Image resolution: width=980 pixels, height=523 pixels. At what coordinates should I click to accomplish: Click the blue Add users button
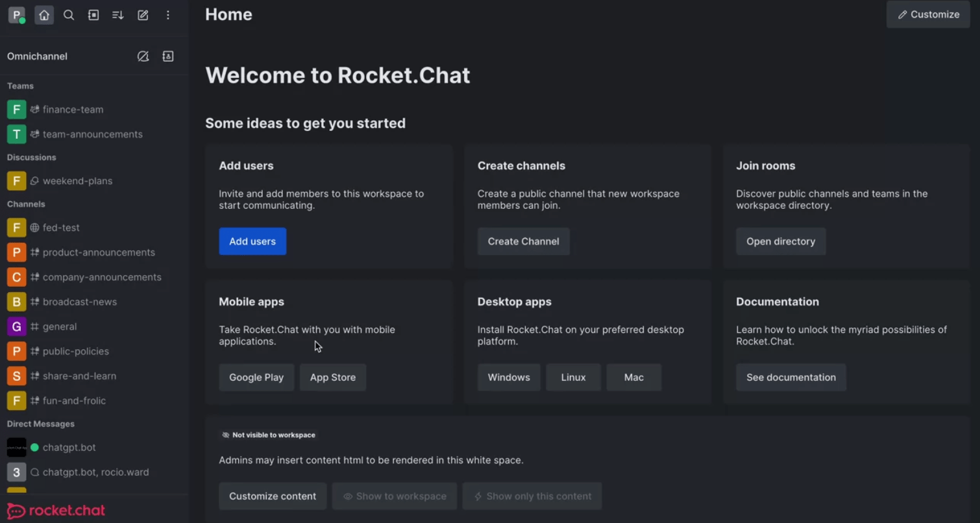click(252, 241)
